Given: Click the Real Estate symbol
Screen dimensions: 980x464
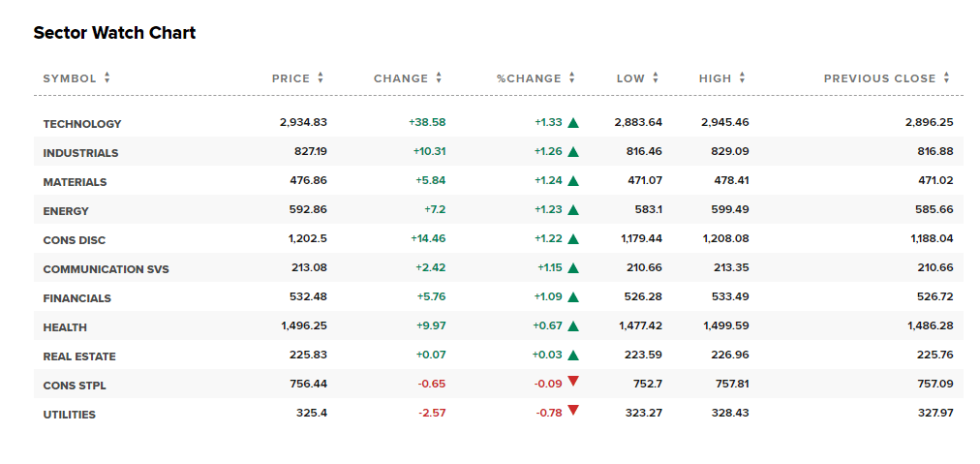Looking at the screenshot, I should (x=79, y=356).
